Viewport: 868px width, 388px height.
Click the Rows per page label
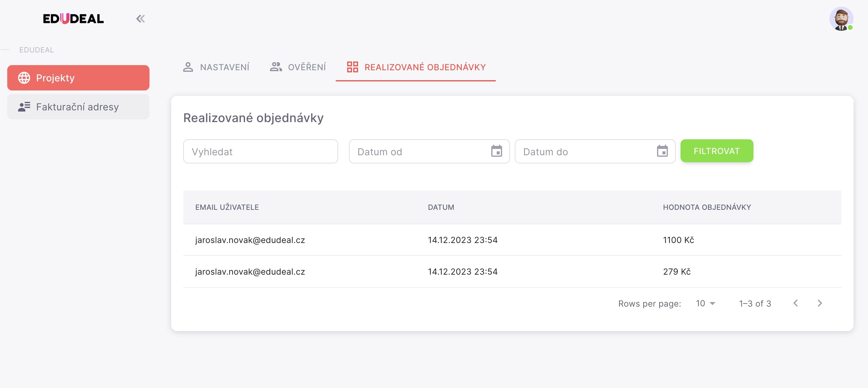[649, 304]
